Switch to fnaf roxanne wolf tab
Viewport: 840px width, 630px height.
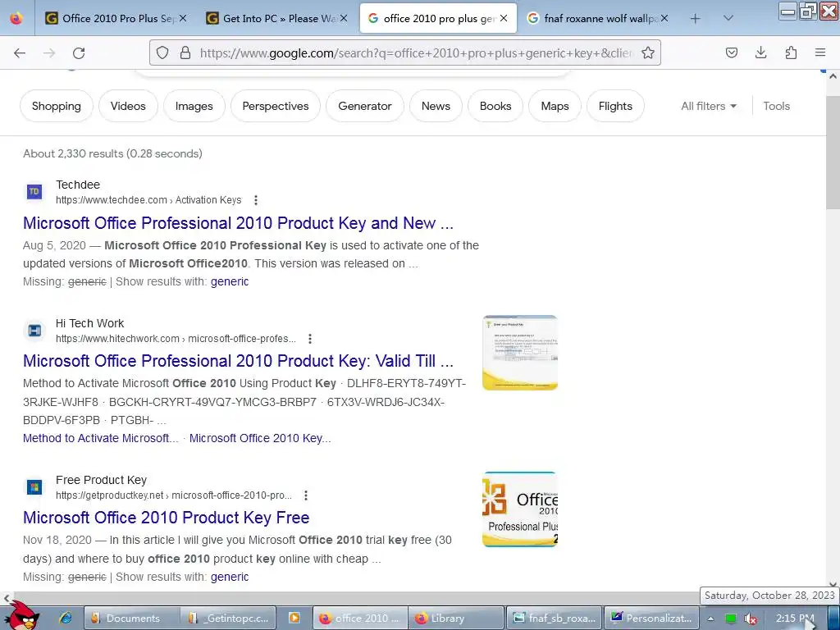click(x=597, y=18)
